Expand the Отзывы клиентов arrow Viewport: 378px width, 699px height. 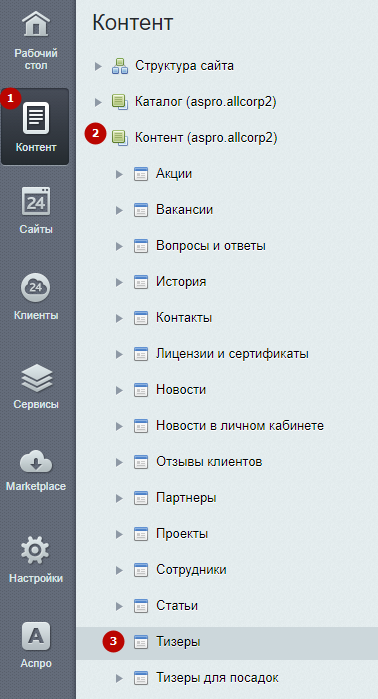(119, 462)
